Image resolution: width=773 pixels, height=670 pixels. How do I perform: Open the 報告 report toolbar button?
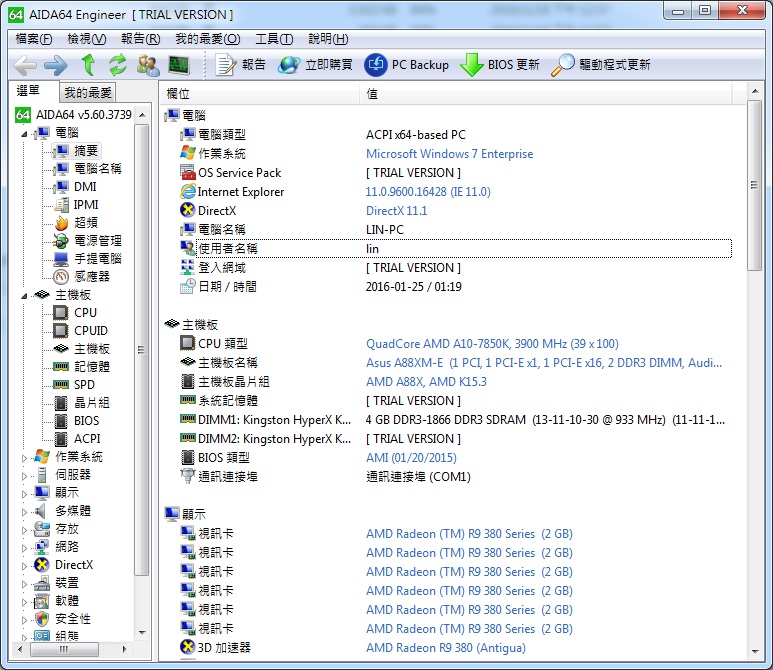[241, 65]
